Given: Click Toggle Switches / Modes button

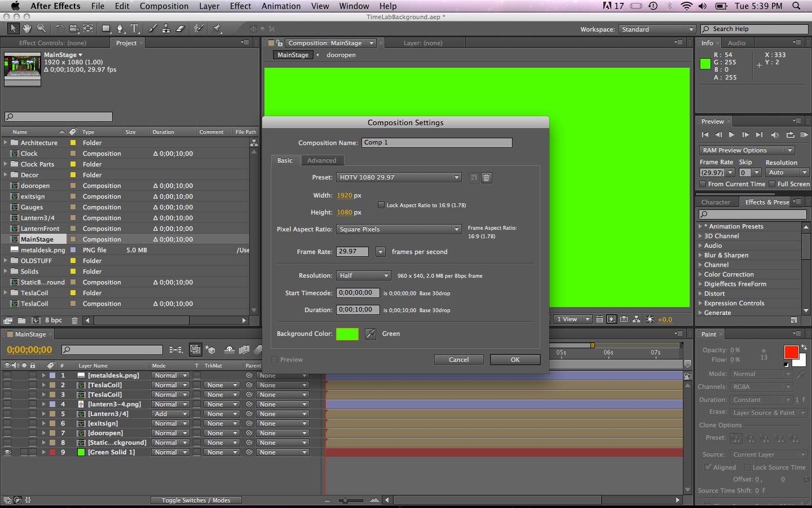Looking at the screenshot, I should 196,500.
